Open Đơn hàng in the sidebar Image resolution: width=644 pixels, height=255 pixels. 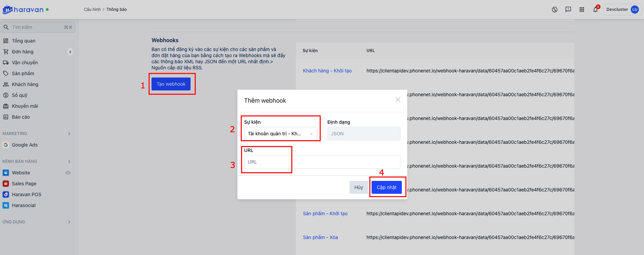pos(23,52)
